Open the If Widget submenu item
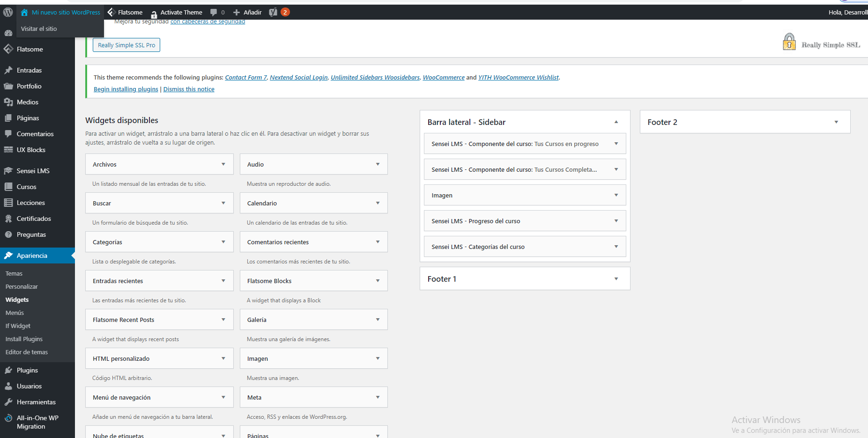This screenshot has height=438, width=868. pyautogui.click(x=18, y=326)
